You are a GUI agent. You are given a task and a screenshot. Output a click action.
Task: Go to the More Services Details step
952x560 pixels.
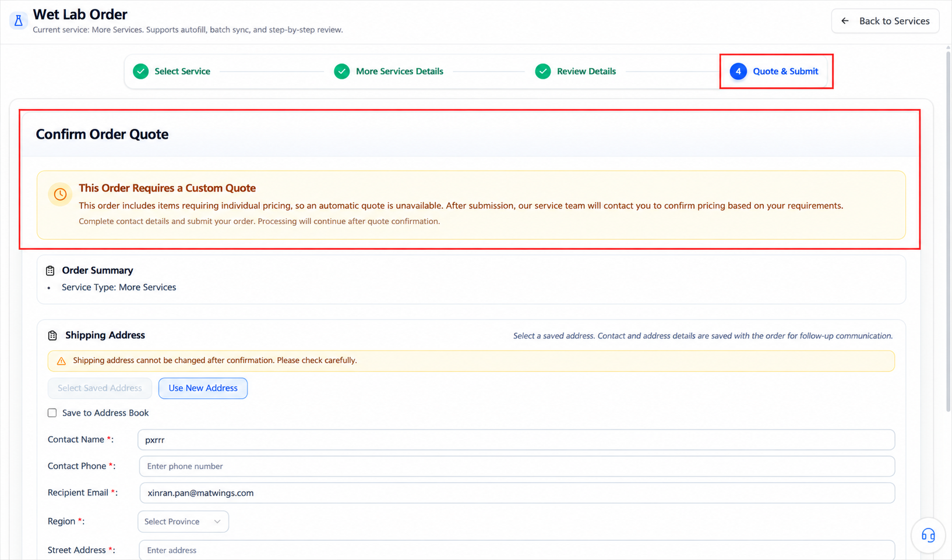[389, 72]
